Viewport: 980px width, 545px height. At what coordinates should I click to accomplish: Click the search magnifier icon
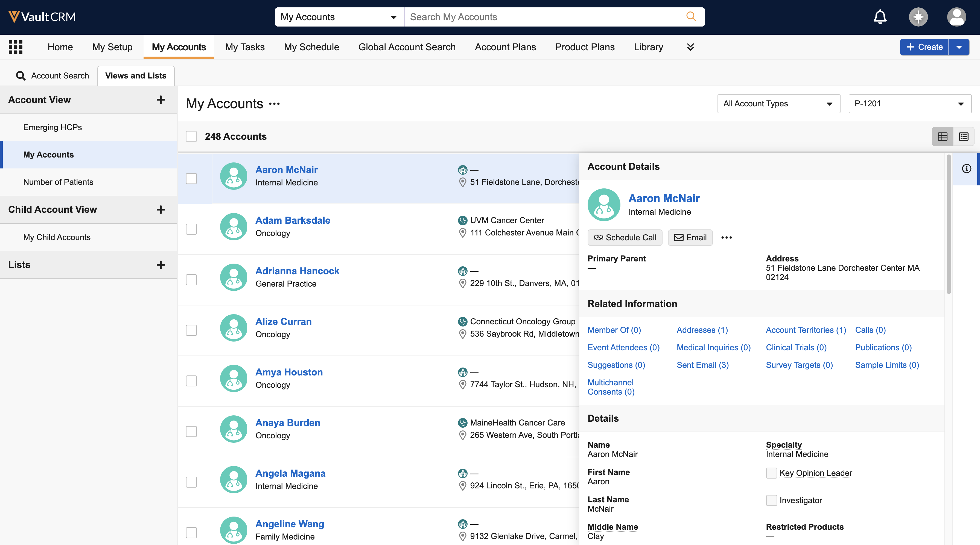tap(691, 17)
